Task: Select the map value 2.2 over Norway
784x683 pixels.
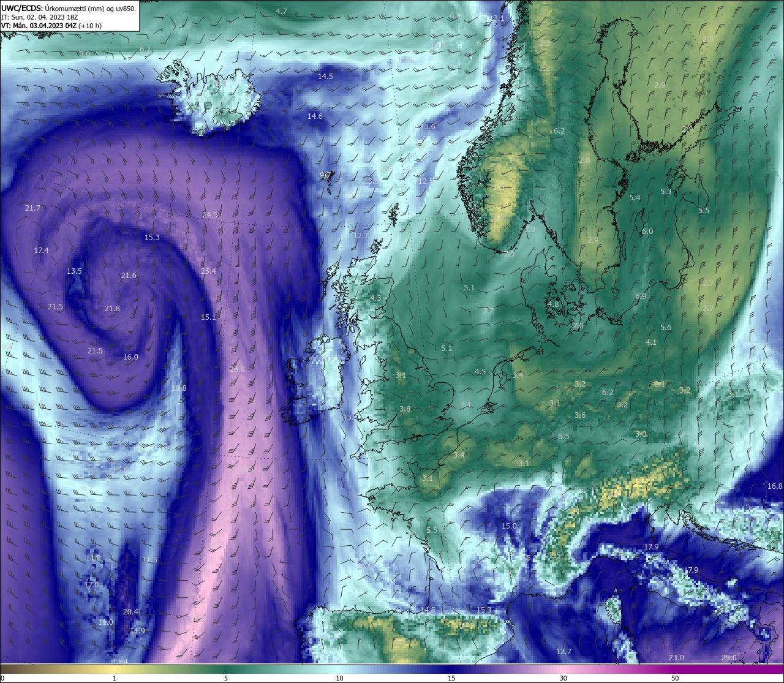Action: point(545,69)
